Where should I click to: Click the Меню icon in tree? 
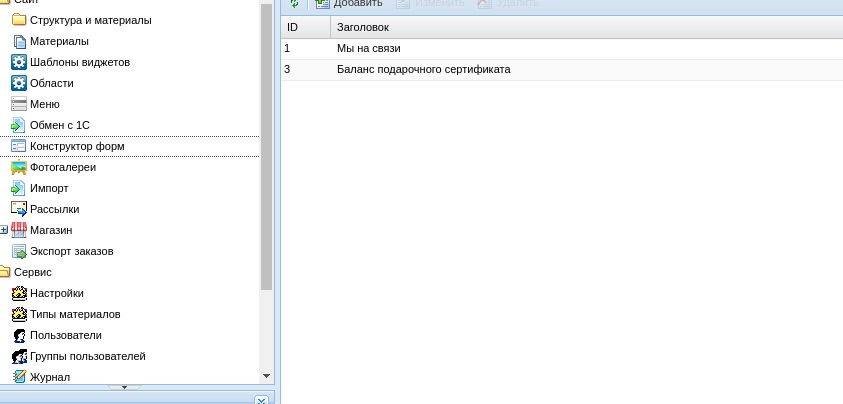click(x=18, y=104)
